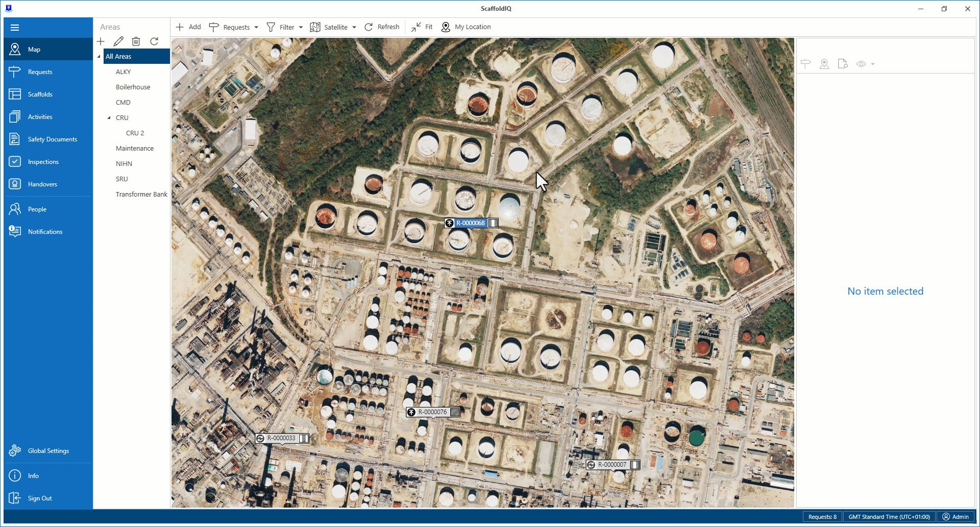Select the R-0000068 map marker
This screenshot has height=527, width=980.
pos(471,223)
